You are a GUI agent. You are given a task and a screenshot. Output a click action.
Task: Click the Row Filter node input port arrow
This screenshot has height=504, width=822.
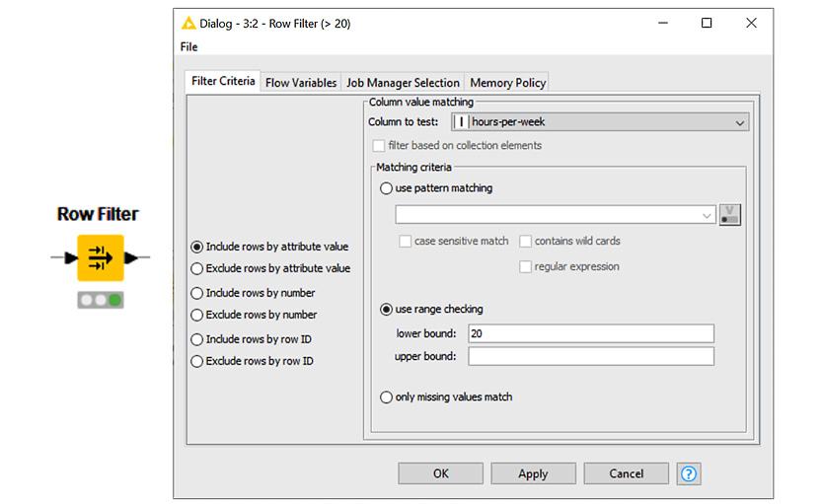pos(70,257)
